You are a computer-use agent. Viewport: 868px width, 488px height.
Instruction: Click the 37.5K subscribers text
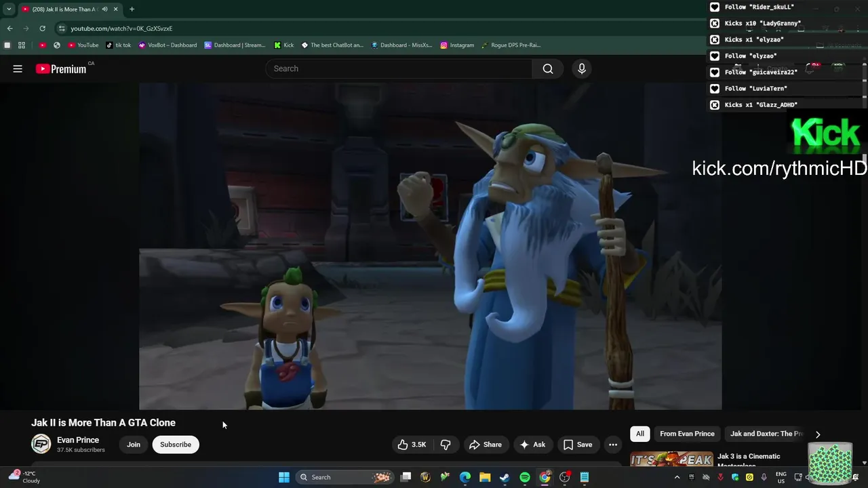[81, 450]
